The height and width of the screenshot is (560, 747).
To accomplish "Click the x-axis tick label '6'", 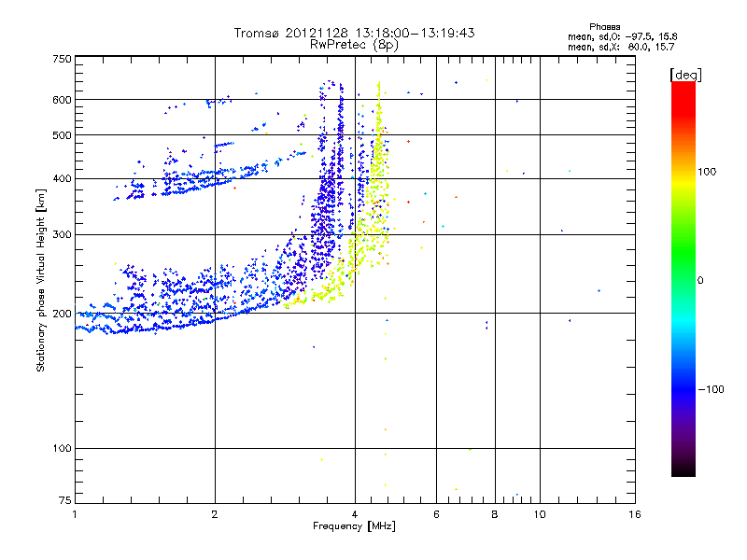I will (436, 514).
